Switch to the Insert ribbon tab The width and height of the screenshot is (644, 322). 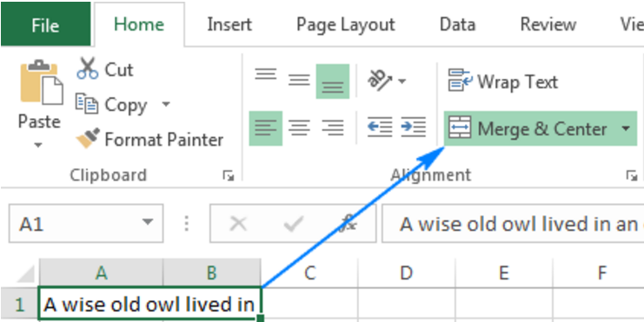pyautogui.click(x=229, y=24)
